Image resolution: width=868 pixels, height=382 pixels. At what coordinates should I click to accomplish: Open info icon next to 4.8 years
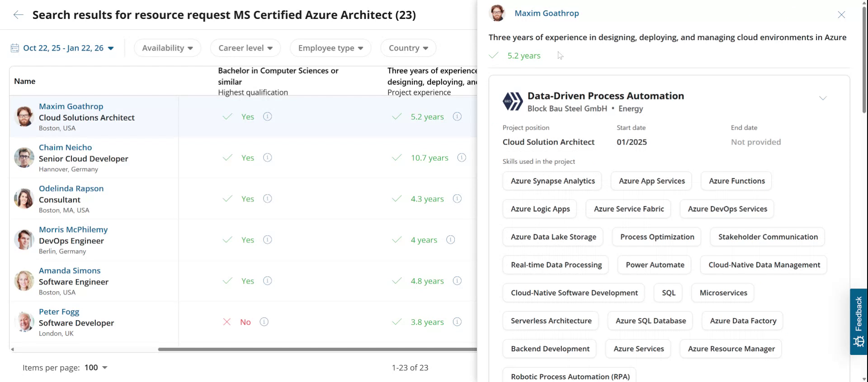(x=457, y=281)
